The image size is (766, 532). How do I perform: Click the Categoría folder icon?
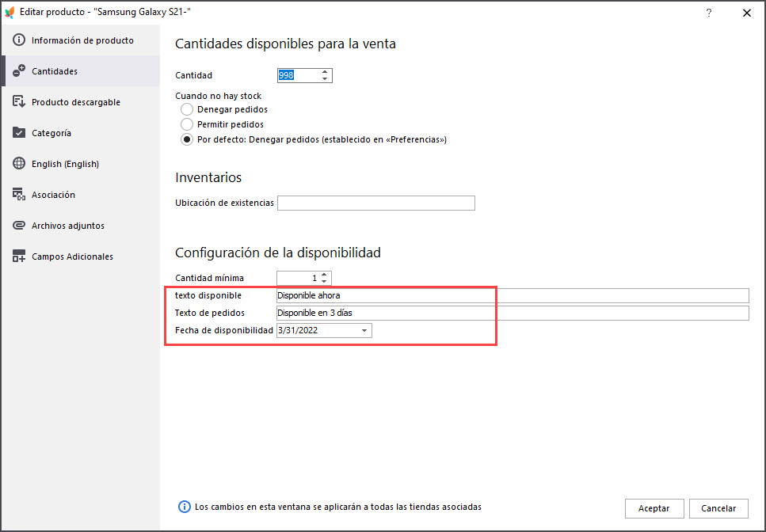pos(18,132)
